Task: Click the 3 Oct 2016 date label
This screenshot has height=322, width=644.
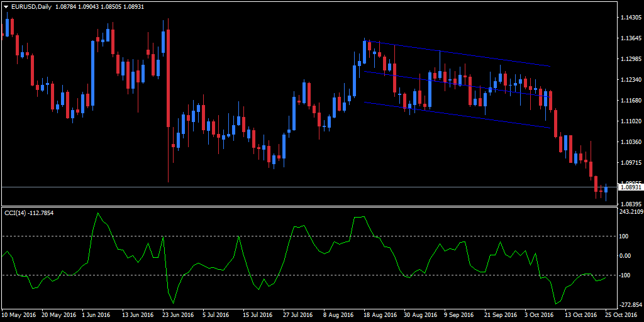Action: (x=539, y=315)
